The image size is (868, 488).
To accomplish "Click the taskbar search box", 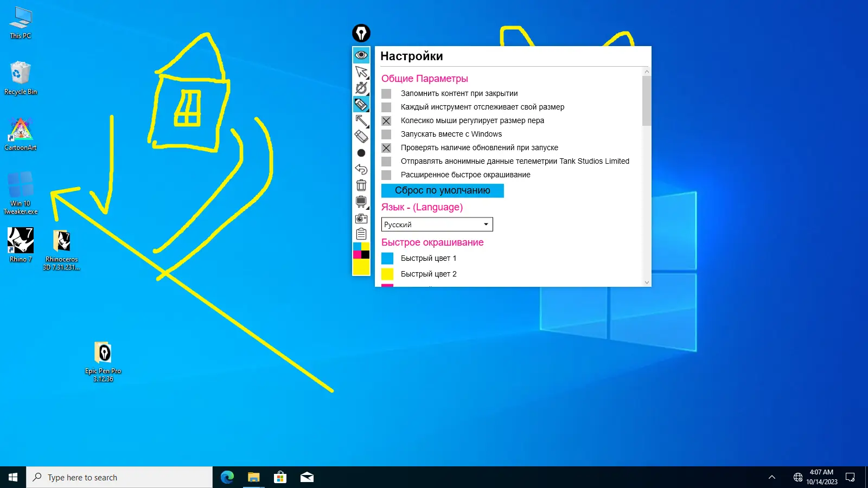I will coord(119,477).
